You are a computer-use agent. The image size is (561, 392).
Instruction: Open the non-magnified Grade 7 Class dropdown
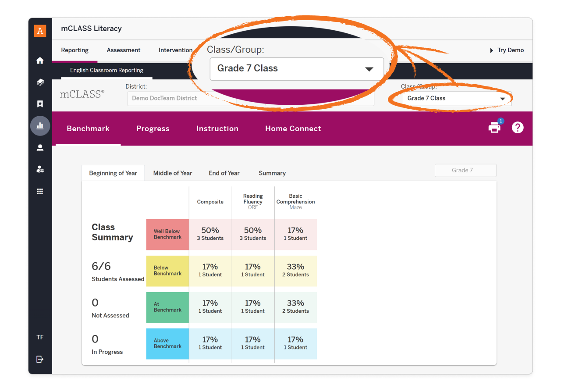click(457, 98)
